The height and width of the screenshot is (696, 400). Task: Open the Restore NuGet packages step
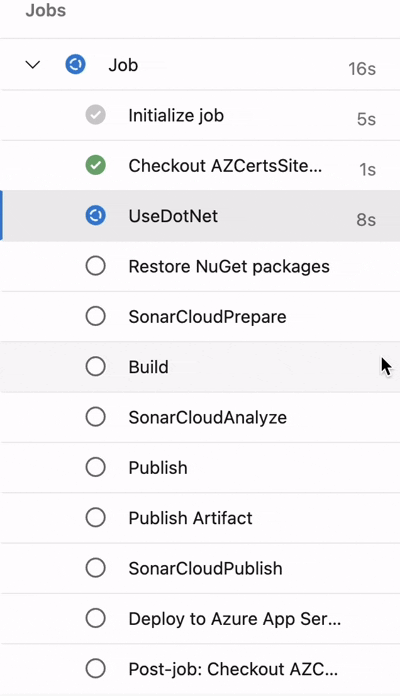click(200, 266)
